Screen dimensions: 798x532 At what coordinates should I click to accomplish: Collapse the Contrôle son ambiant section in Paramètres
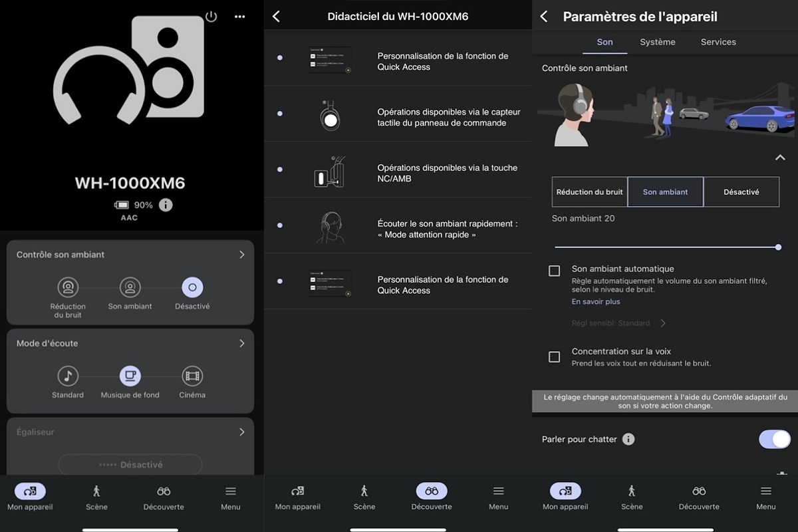coord(780,158)
